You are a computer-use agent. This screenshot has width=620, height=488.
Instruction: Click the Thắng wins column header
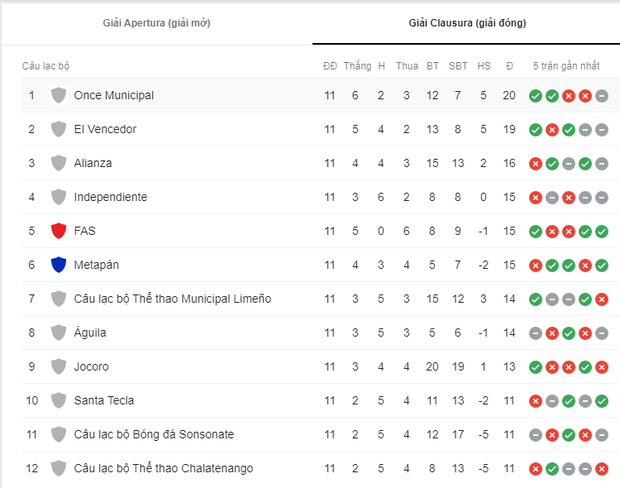tap(357, 66)
